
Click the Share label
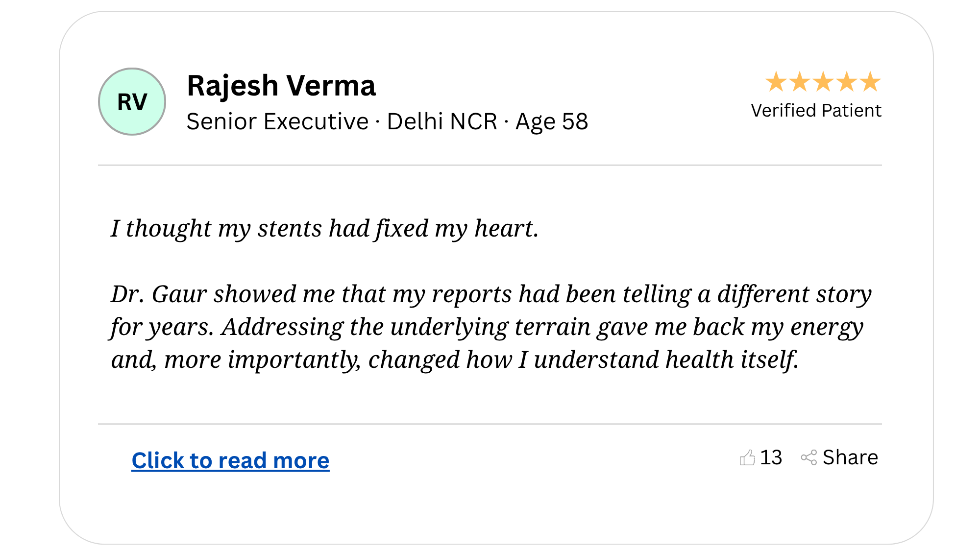tap(850, 457)
